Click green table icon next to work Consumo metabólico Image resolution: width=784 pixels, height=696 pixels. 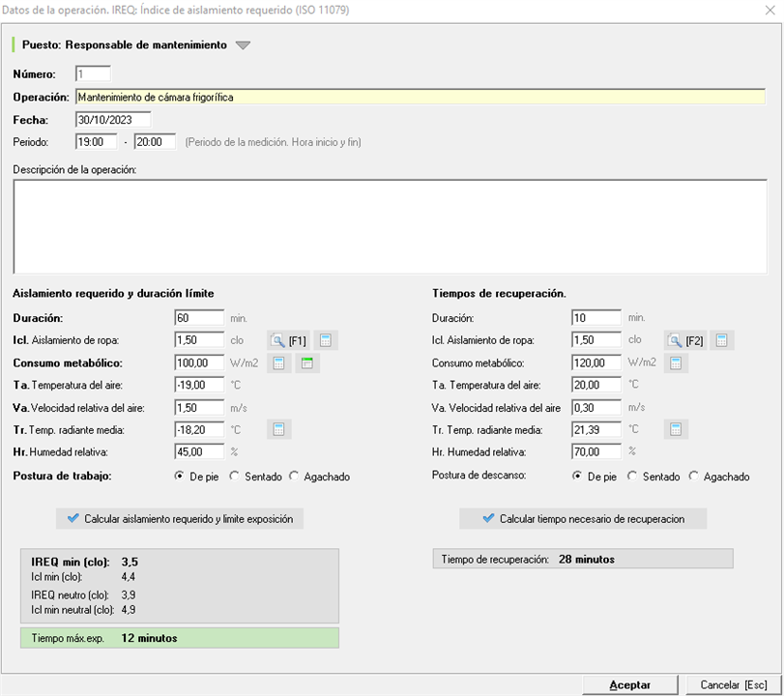[306, 363]
